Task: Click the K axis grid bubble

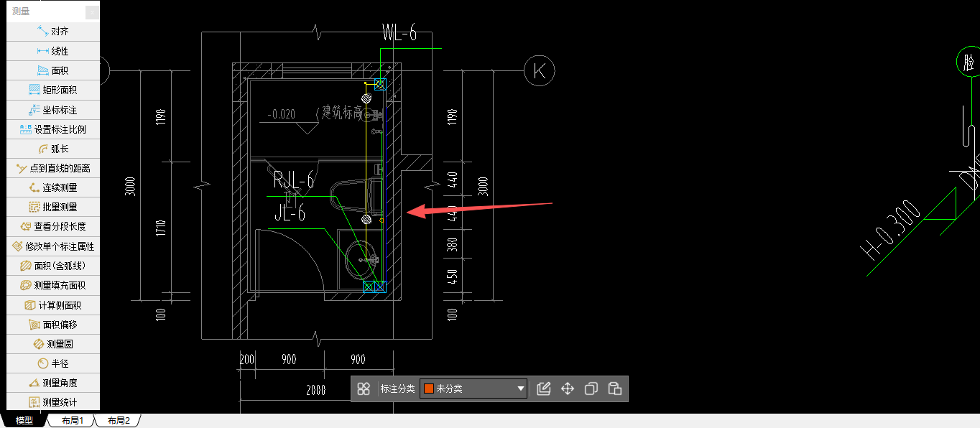Action: 540,70
